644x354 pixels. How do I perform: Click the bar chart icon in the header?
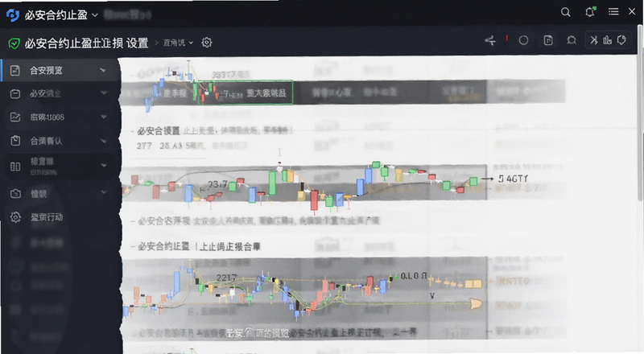pyautogui.click(x=608, y=40)
